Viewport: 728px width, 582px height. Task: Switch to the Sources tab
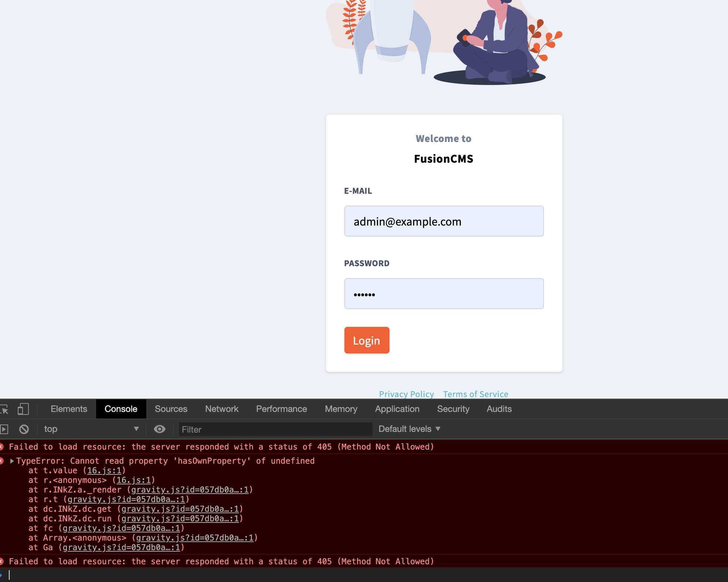171,409
